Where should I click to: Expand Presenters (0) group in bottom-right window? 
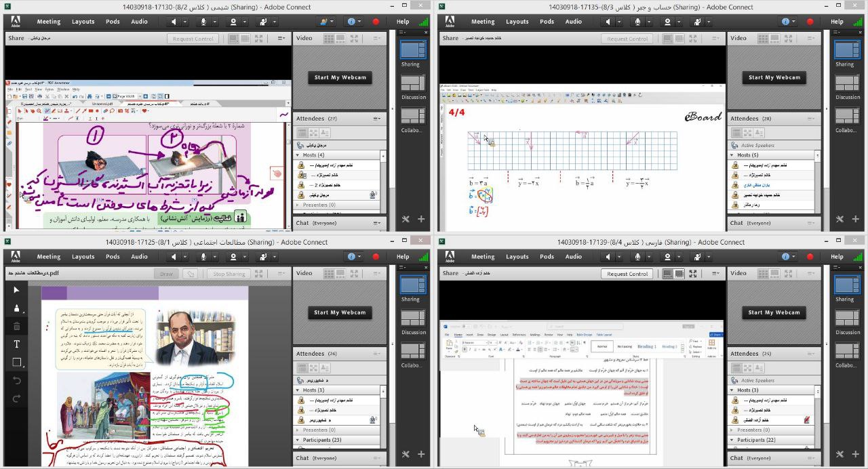733,430
